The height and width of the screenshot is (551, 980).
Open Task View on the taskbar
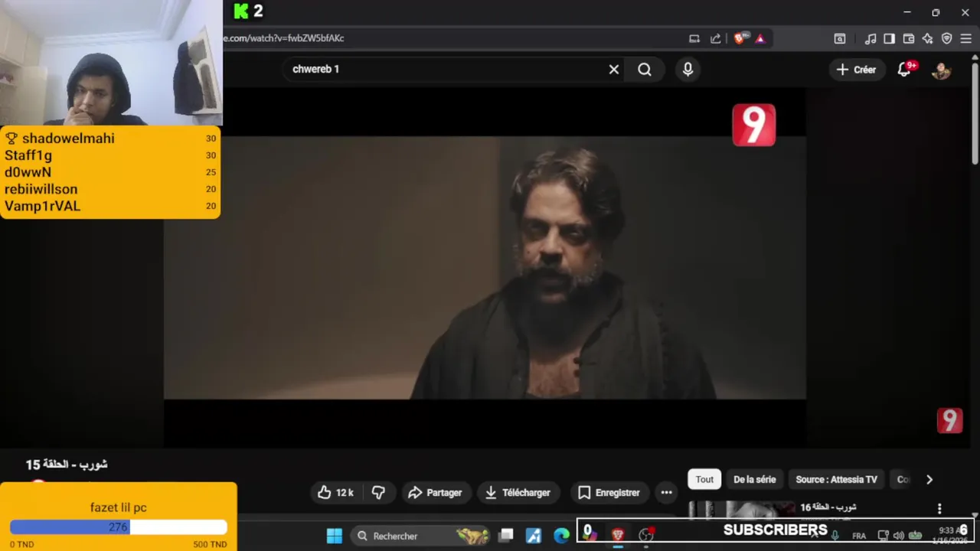pyautogui.click(x=506, y=536)
